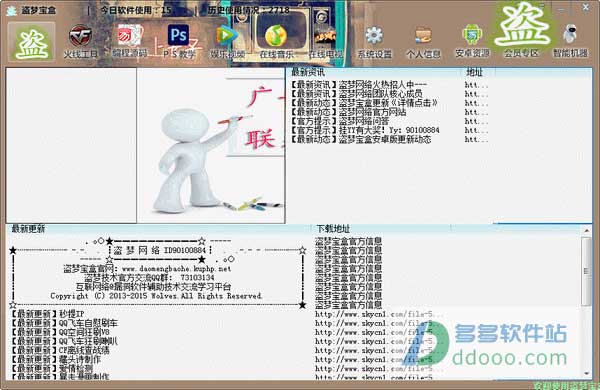The image size is (600, 390).
Task: Click the download list scrollbar down arrow
Action: coord(586,374)
